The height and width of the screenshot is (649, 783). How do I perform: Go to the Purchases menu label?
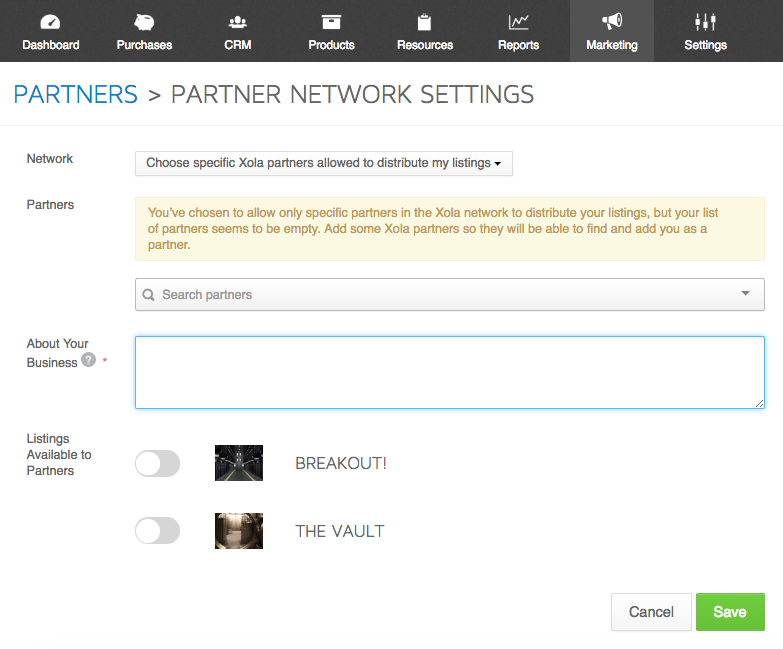[x=144, y=45]
